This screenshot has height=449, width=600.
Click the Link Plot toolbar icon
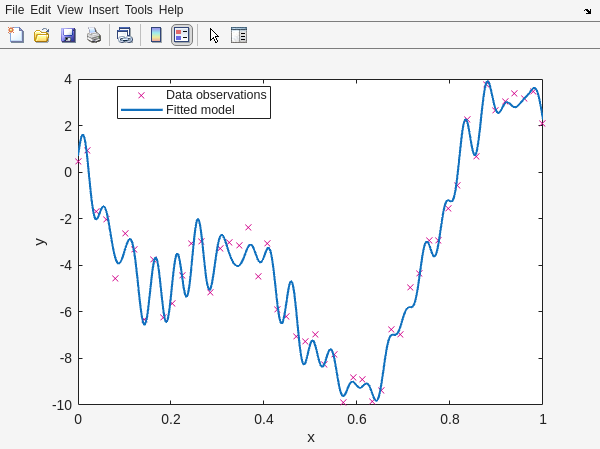124,35
